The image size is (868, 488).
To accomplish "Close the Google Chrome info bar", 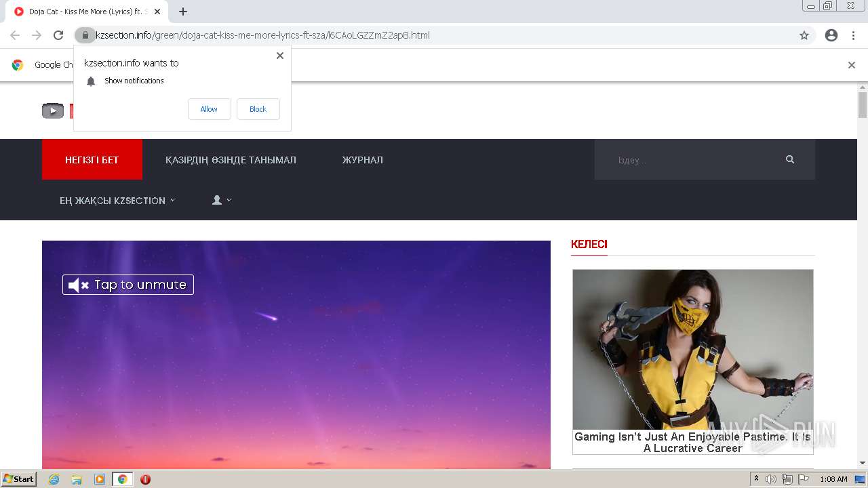I will [851, 65].
